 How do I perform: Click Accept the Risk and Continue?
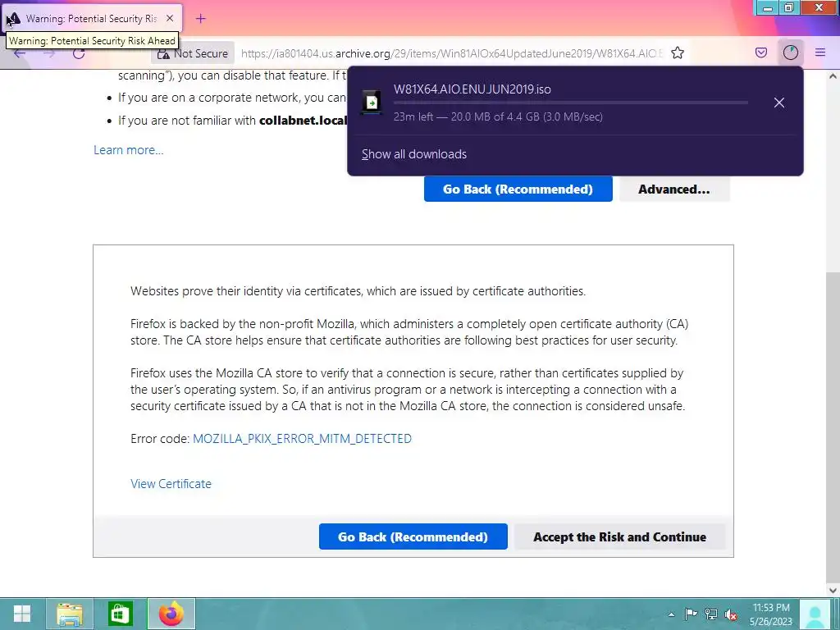pyautogui.click(x=620, y=536)
